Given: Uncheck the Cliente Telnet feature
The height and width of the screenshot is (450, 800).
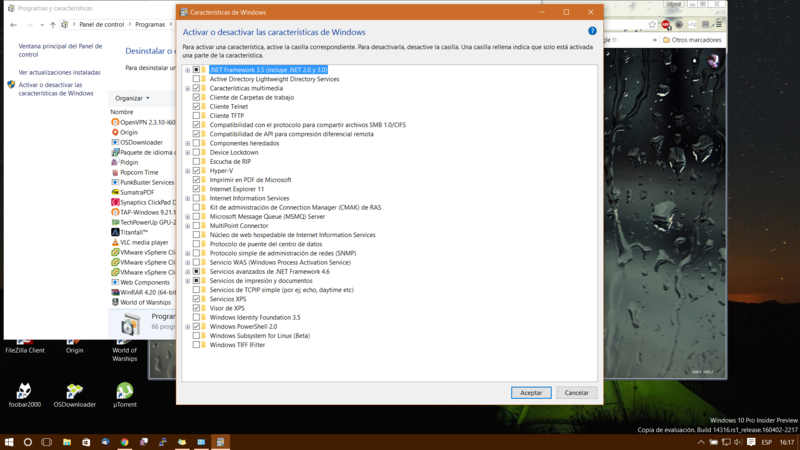Looking at the screenshot, I should (196, 106).
